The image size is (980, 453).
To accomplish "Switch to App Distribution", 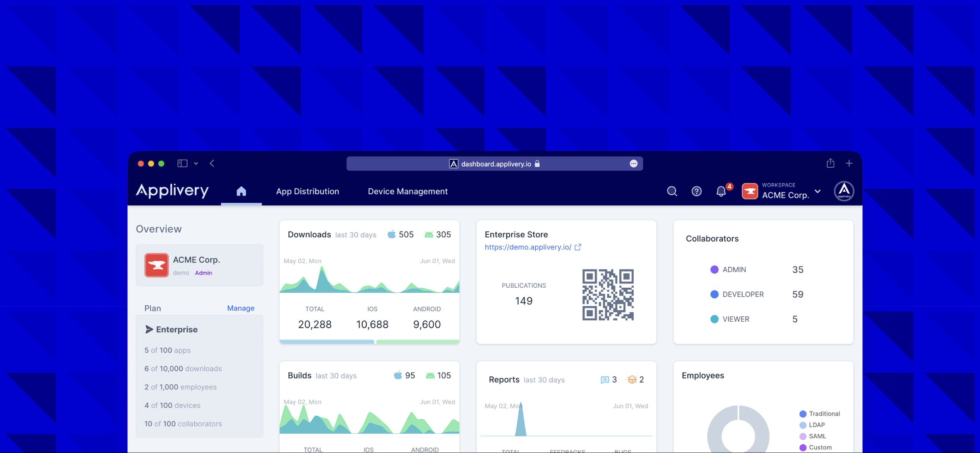I will pos(307,191).
